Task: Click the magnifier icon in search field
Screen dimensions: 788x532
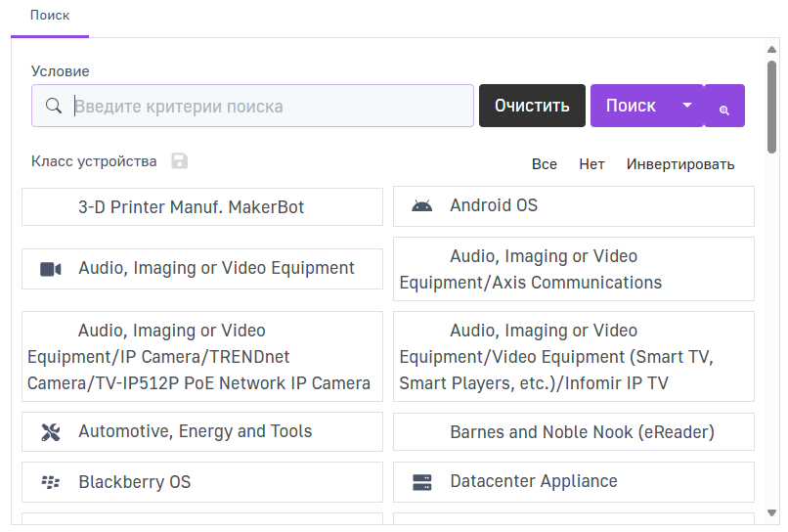Action: [x=55, y=106]
